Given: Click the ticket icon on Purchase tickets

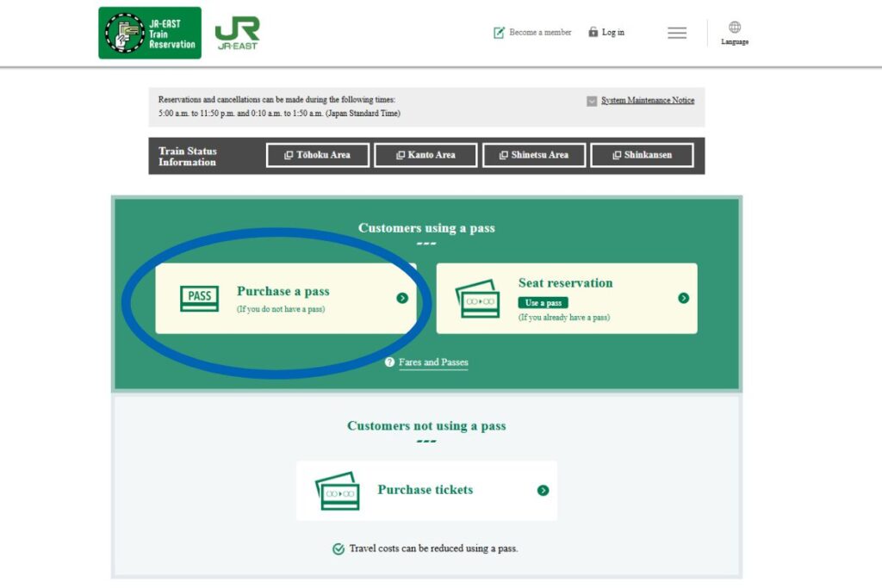Looking at the screenshot, I should 338,489.
